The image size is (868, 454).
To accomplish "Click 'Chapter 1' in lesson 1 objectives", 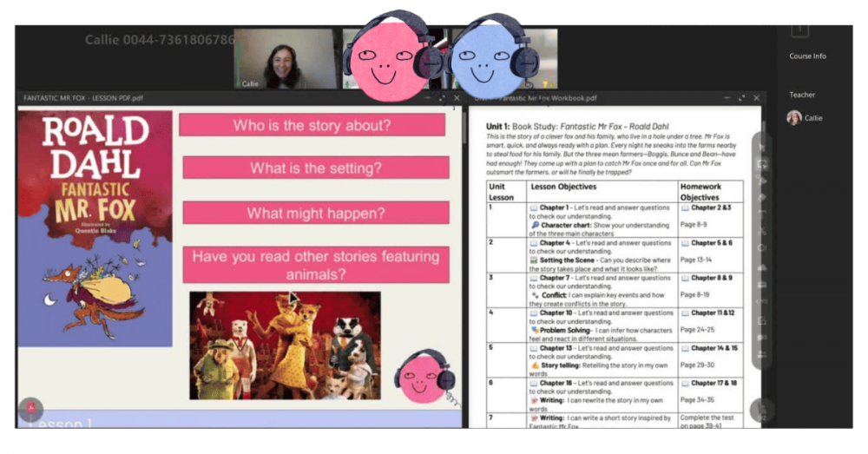I will click(554, 207).
